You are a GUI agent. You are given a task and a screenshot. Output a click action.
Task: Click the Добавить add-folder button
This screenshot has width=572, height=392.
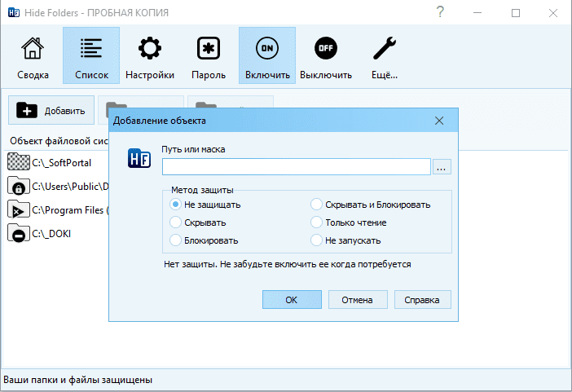tap(51, 110)
